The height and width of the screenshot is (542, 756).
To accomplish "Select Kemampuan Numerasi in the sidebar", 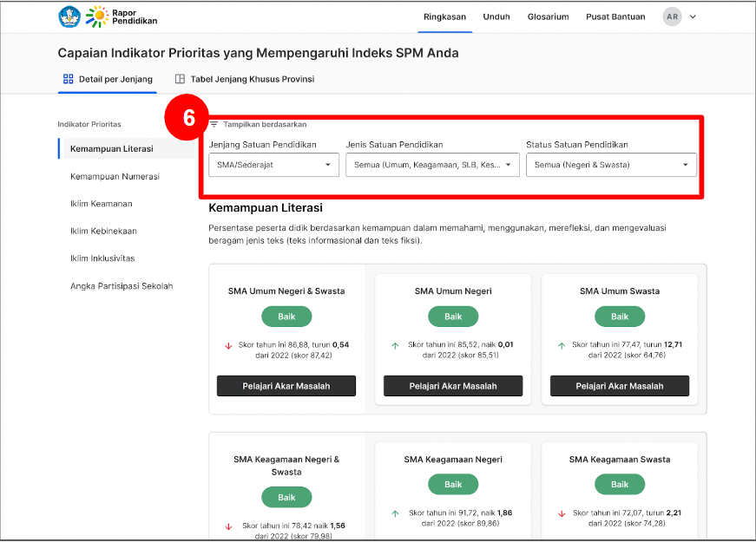I will tap(115, 176).
